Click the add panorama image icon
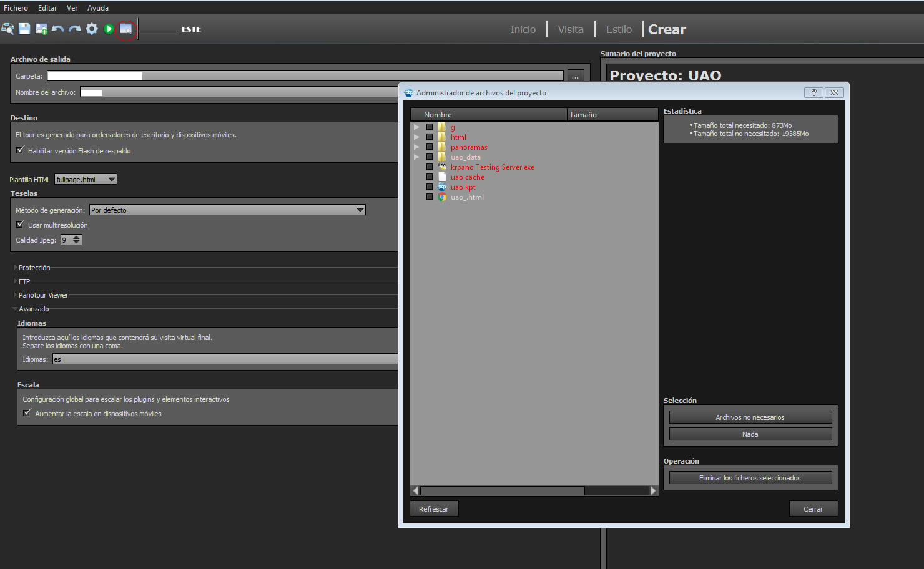 [x=41, y=29]
